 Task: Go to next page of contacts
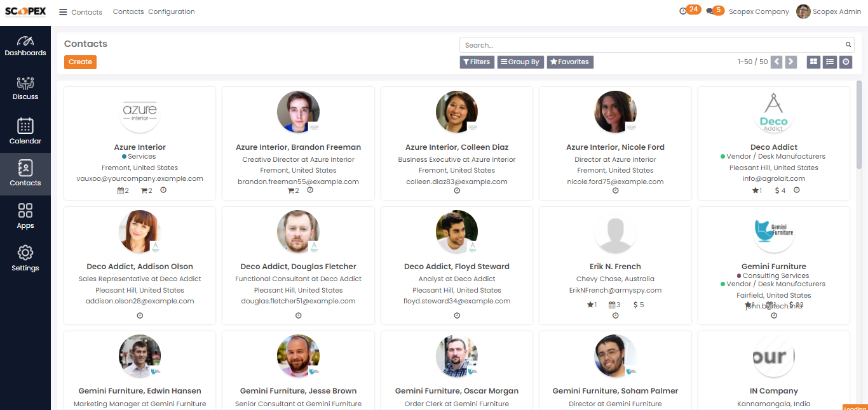(x=790, y=62)
